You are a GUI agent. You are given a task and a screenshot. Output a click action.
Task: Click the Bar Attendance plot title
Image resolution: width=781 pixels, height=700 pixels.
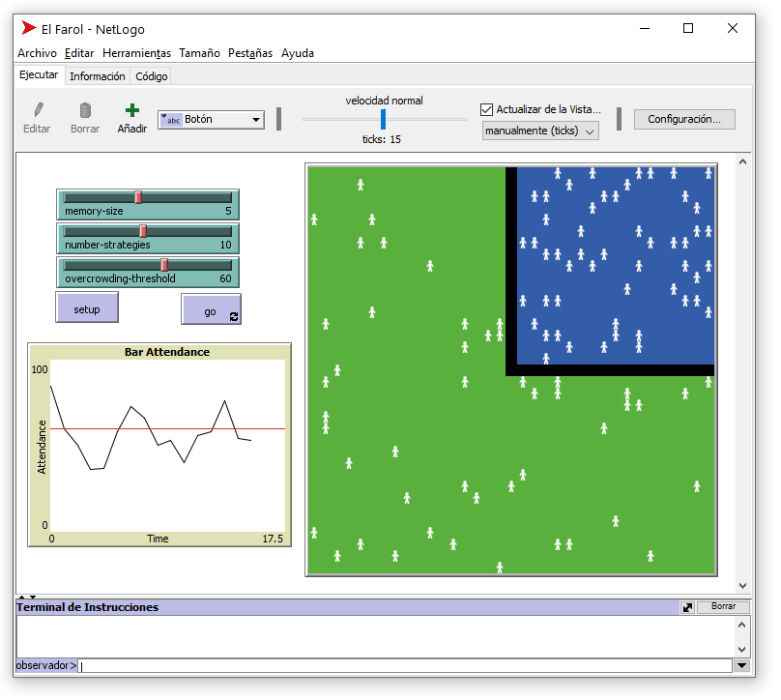167,352
